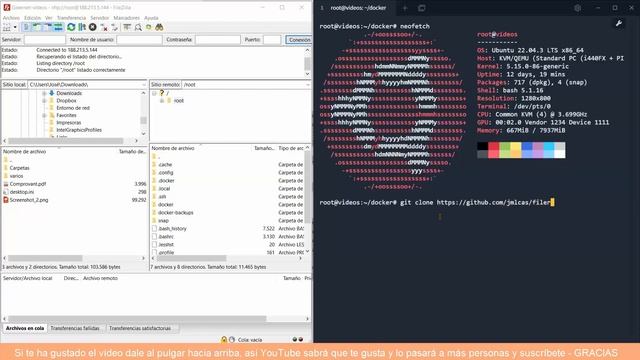Open the Archivo menu
Screen dimensions: 640x360
[11, 18]
